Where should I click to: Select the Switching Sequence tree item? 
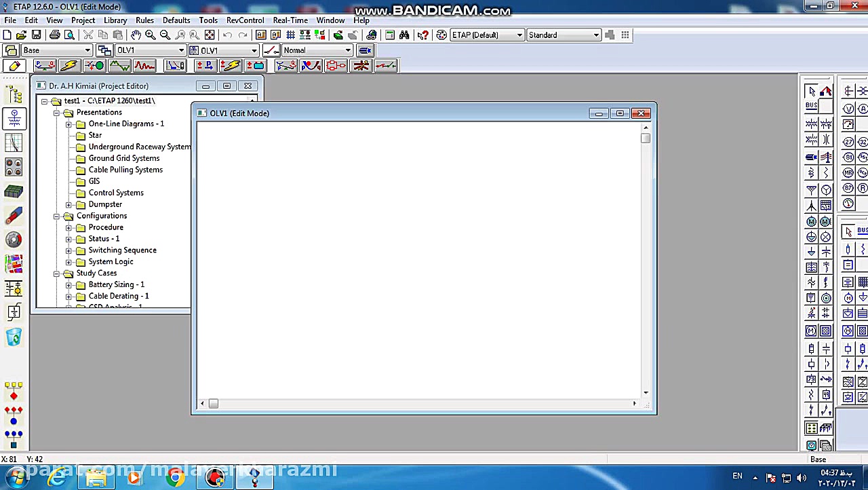point(122,250)
